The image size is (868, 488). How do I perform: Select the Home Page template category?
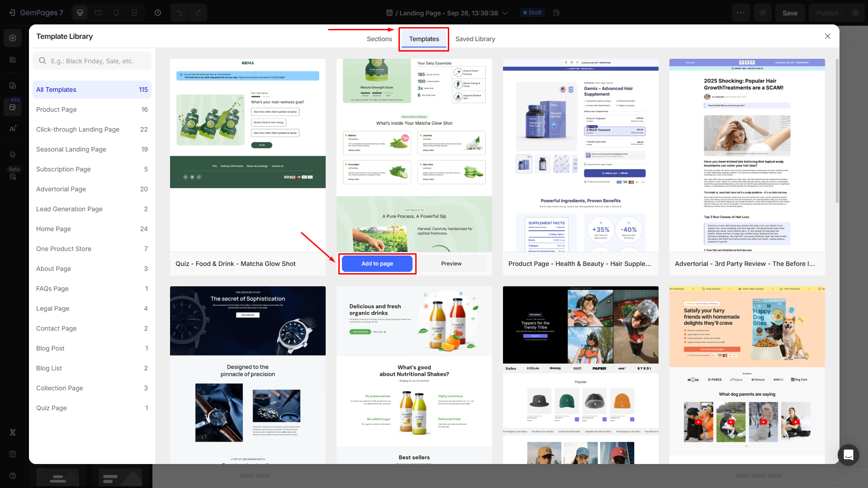(x=53, y=229)
